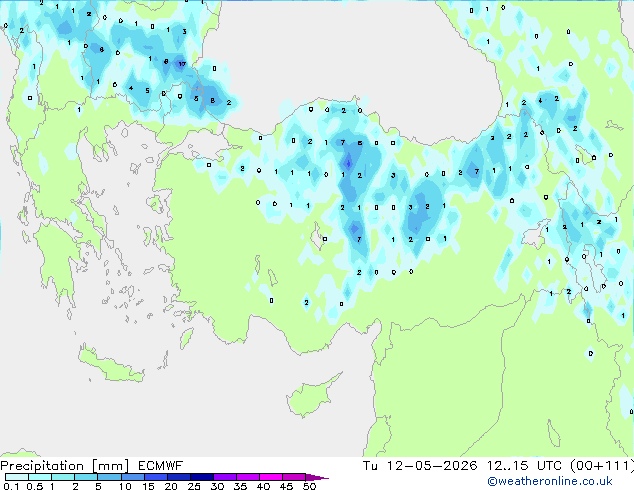
Task: Click the "30" legend scale label
Action: pyautogui.click(x=217, y=486)
